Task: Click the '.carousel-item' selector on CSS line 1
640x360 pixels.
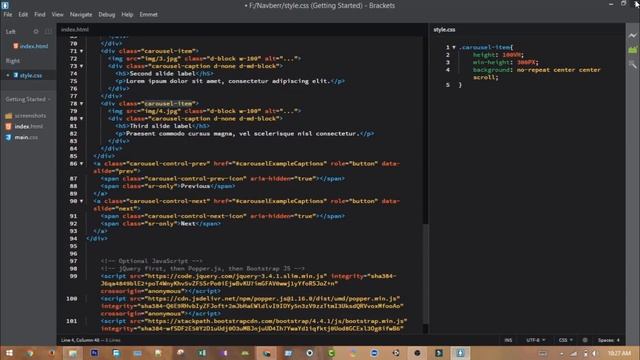Action: (485, 47)
